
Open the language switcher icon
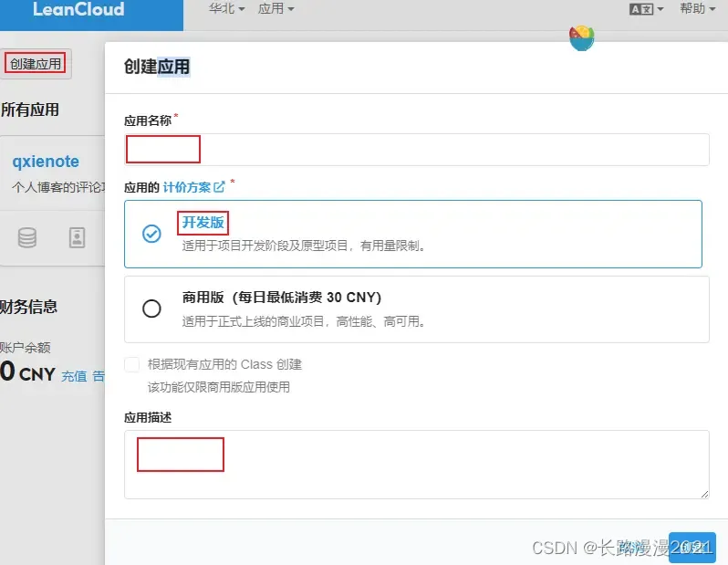pyautogui.click(x=646, y=9)
